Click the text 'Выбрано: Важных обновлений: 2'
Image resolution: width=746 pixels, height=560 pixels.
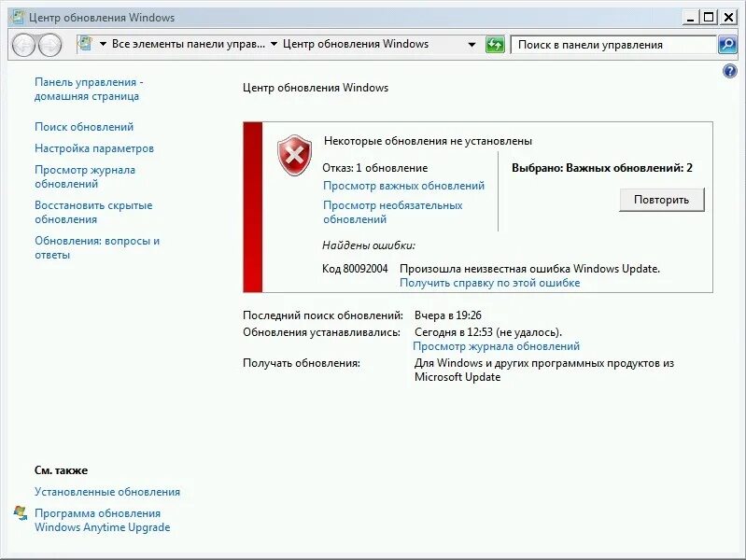tap(602, 167)
